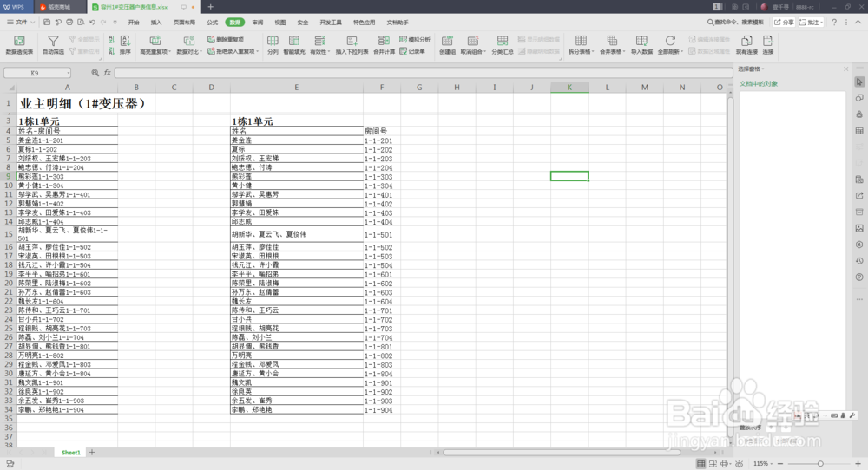The width and height of the screenshot is (868, 470).
Task: Expand 拒绝录入重复项 dropdown
Action: tap(258, 51)
